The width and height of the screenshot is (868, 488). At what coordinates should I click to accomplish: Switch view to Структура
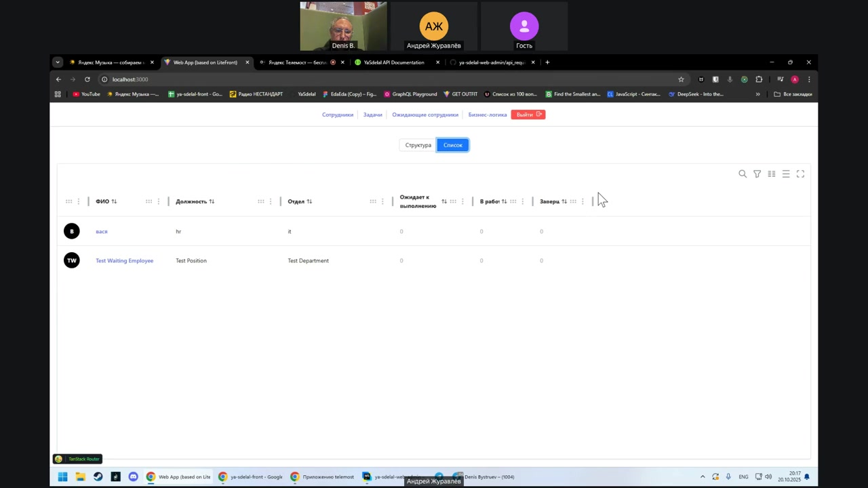click(x=418, y=145)
